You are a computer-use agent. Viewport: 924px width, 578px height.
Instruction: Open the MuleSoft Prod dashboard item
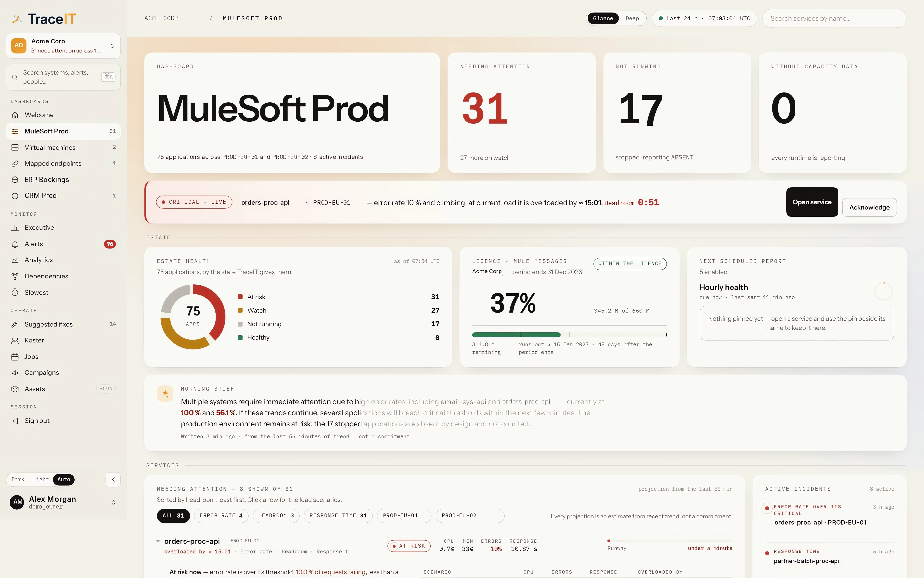click(x=63, y=131)
